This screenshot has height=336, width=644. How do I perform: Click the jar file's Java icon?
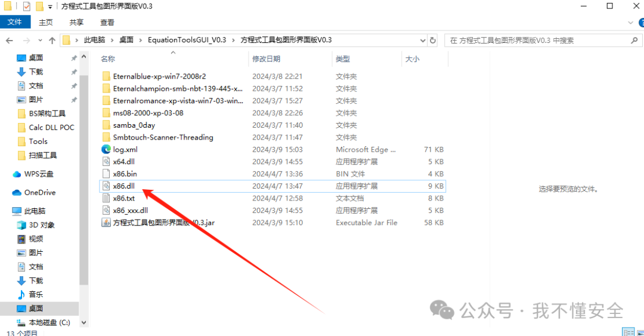(106, 223)
